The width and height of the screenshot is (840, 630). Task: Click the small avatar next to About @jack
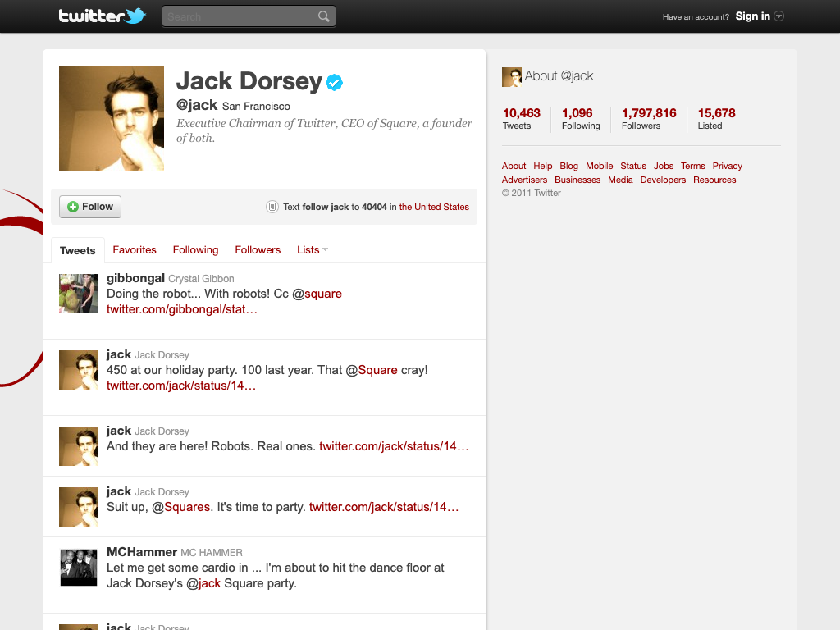512,77
